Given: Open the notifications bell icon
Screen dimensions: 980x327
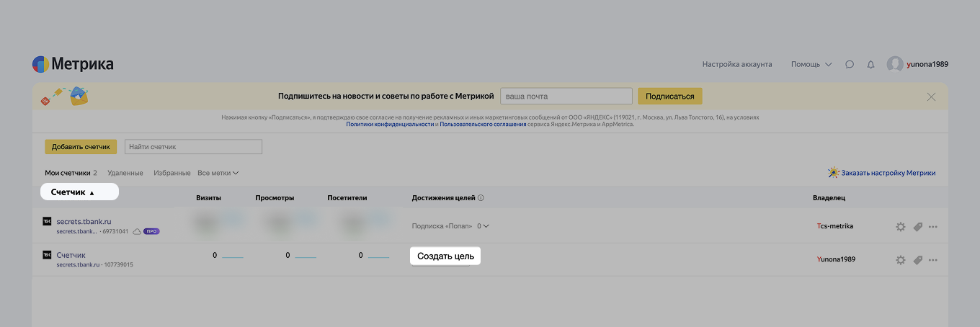Looking at the screenshot, I should tap(870, 64).
